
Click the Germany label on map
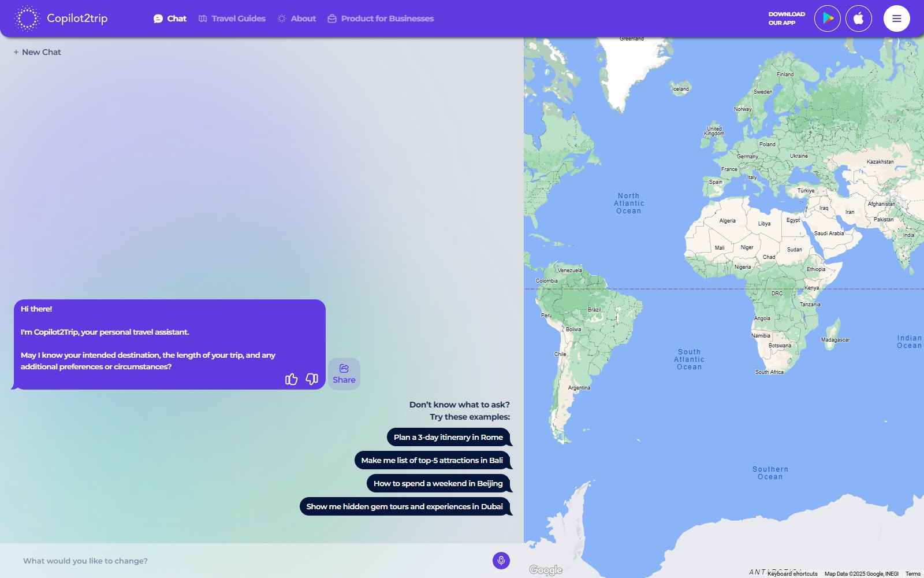[x=747, y=157]
